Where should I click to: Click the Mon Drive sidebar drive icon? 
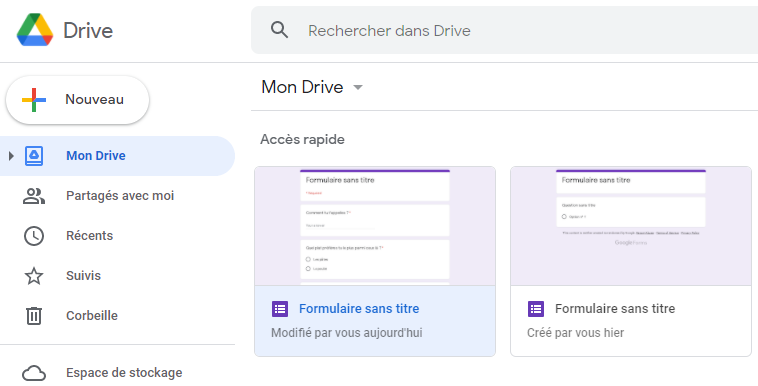[34, 156]
